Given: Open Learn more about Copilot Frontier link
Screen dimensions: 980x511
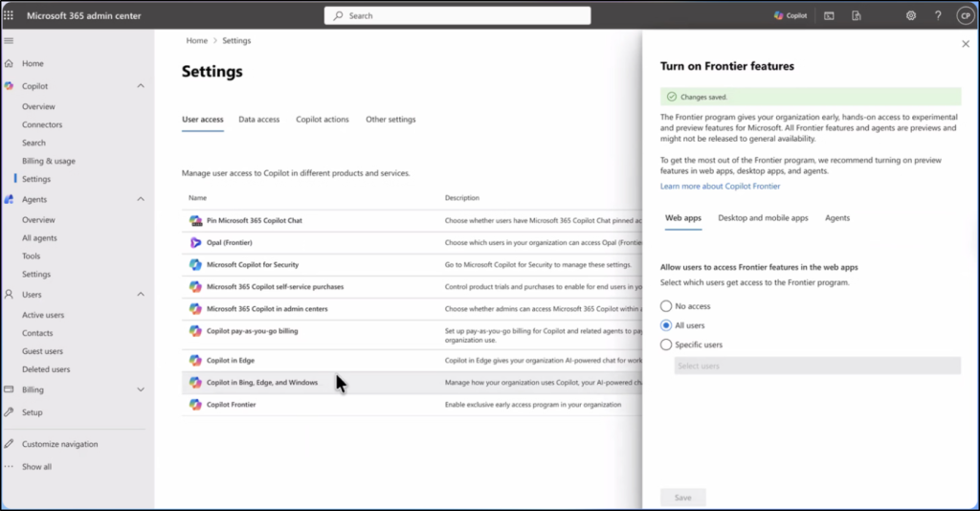Looking at the screenshot, I should (x=720, y=187).
